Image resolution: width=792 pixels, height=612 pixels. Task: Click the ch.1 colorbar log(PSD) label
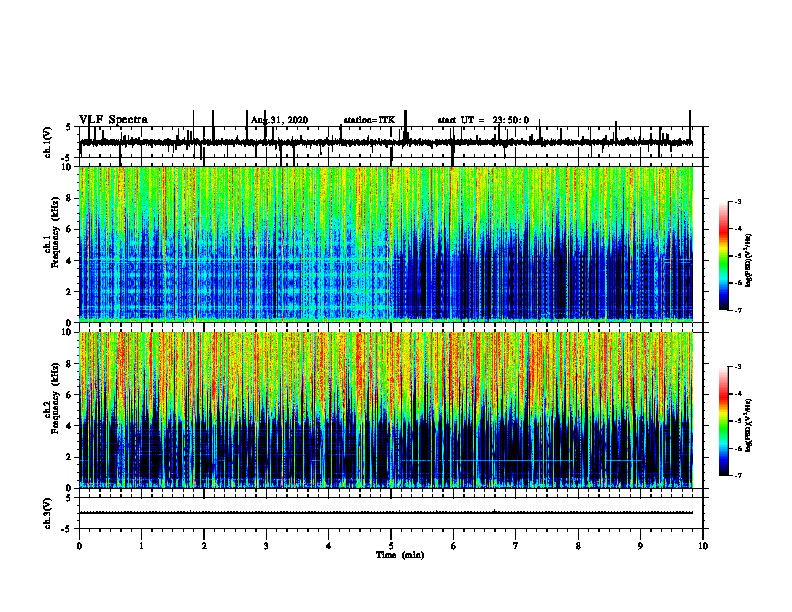(x=750, y=261)
